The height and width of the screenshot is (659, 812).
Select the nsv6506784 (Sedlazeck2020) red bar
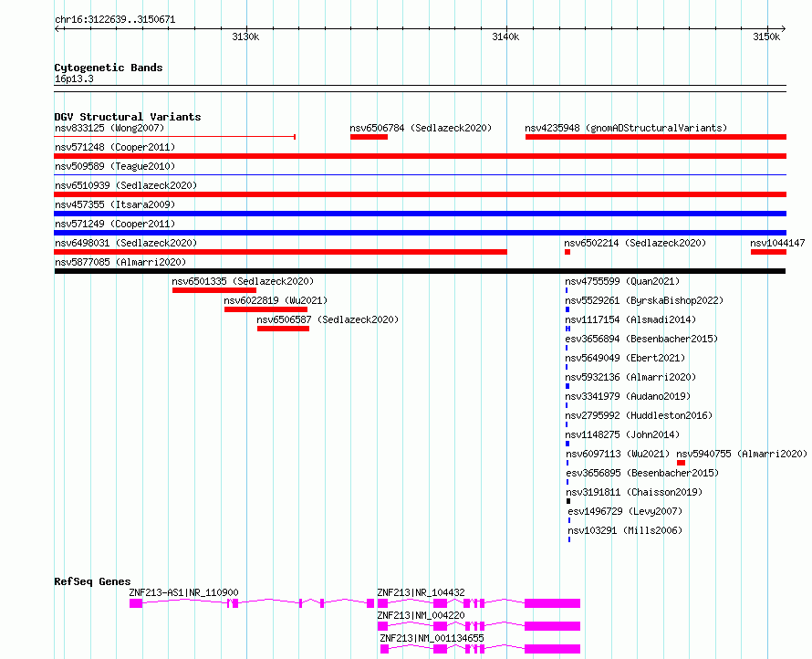[369, 137]
